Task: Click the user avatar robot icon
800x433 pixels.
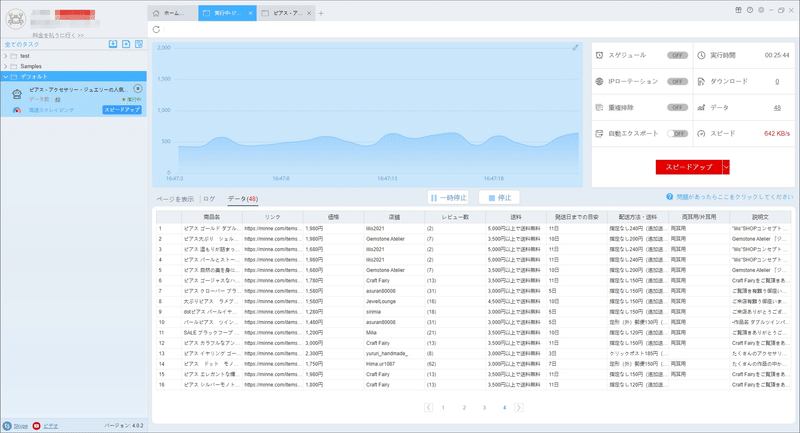Action: point(16,19)
